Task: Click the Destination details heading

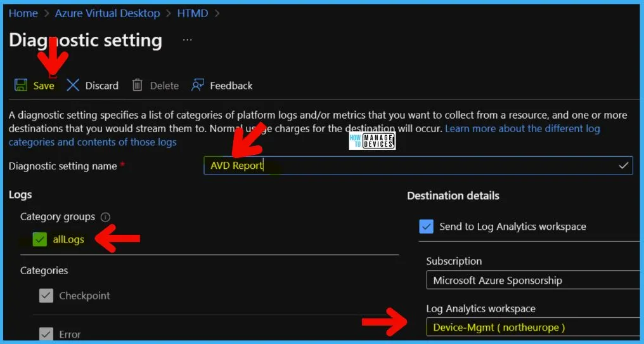Action: pos(453,195)
